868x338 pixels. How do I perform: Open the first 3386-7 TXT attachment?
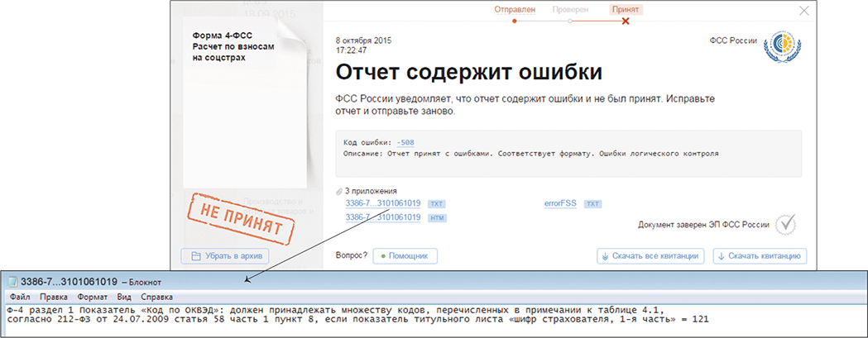click(x=383, y=202)
